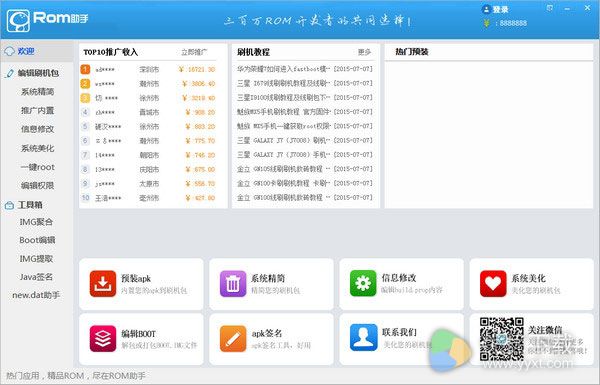
Task: Click the toolbox icon beside 工具箱
Action: point(10,206)
